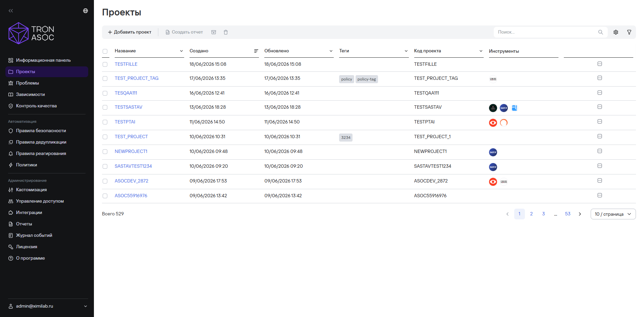
Task: Expand the 10 / страница page size dropdown
Action: tap(613, 214)
